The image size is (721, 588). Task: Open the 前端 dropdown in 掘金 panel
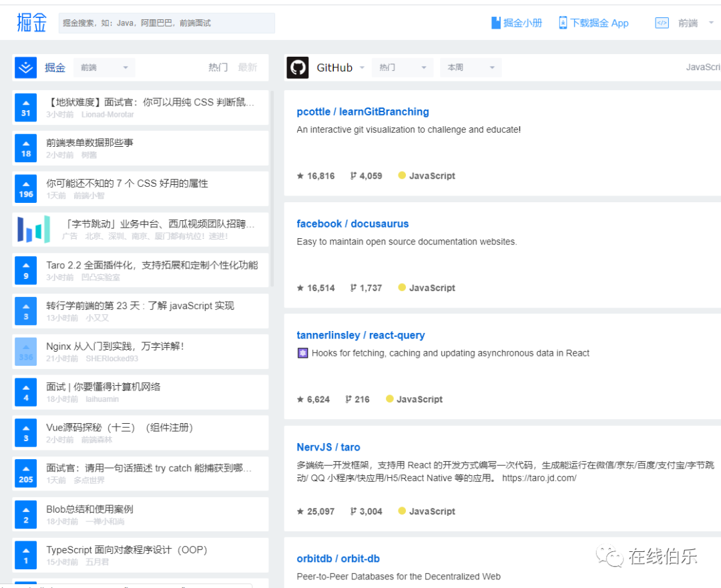(x=104, y=67)
